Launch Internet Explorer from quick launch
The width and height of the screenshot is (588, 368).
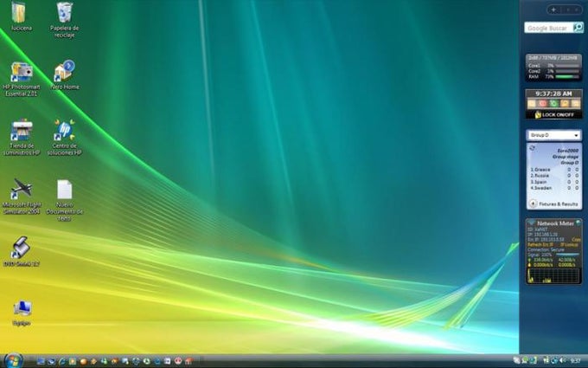coord(62,362)
